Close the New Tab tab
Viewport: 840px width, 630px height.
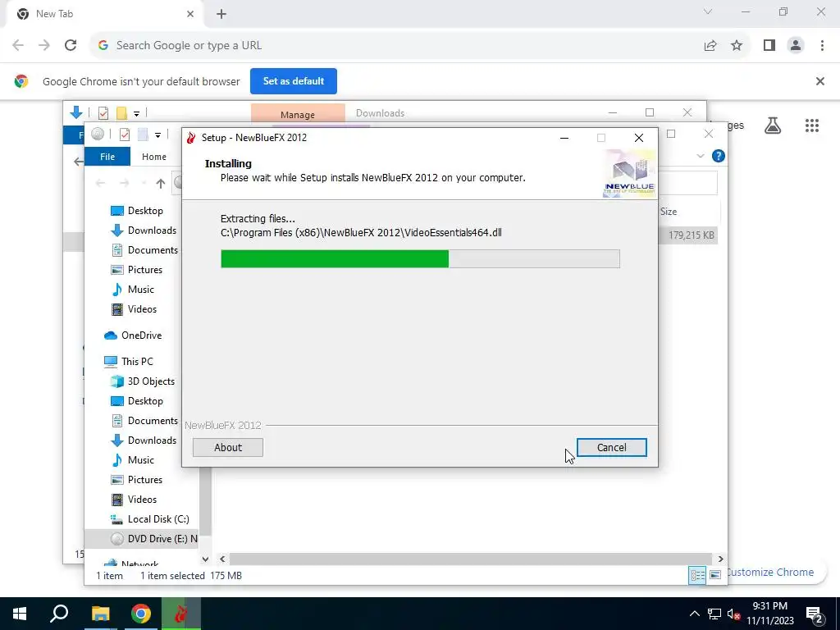pyautogui.click(x=190, y=14)
